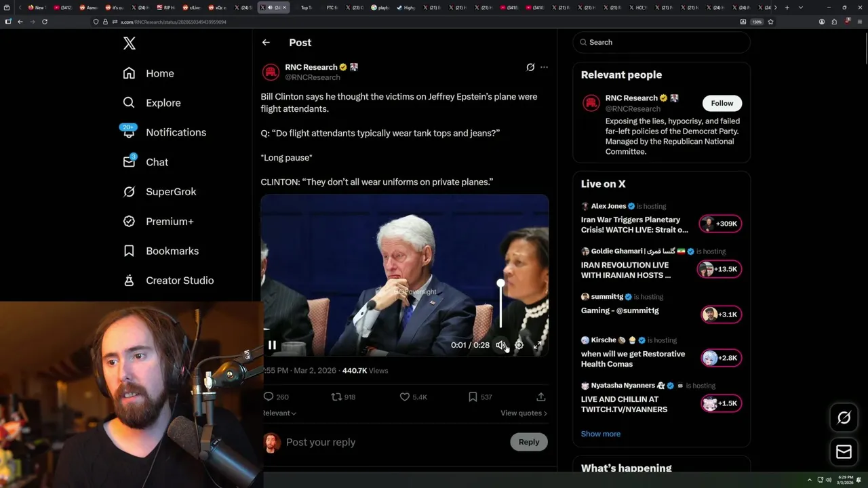Click Grok icon on the post header
This screenshot has height=488, width=868.
tap(530, 67)
